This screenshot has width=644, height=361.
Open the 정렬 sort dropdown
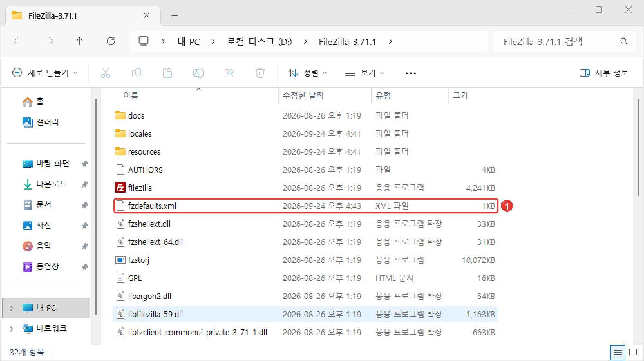307,73
